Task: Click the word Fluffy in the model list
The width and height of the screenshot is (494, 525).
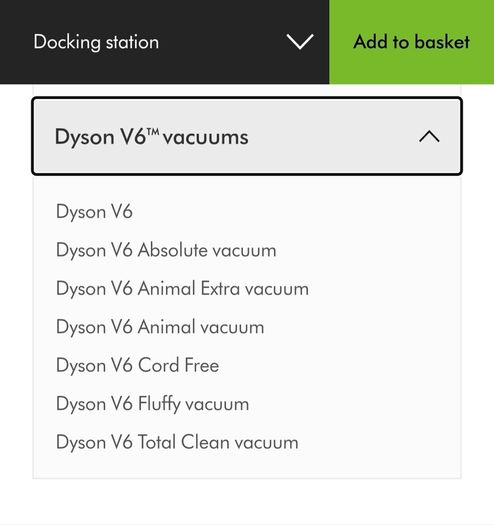Action: point(159,404)
